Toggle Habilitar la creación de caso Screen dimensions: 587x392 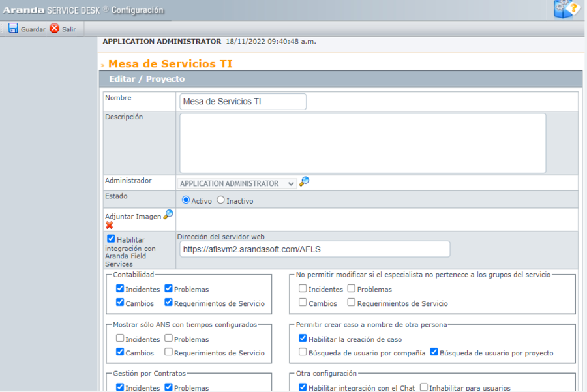point(303,338)
